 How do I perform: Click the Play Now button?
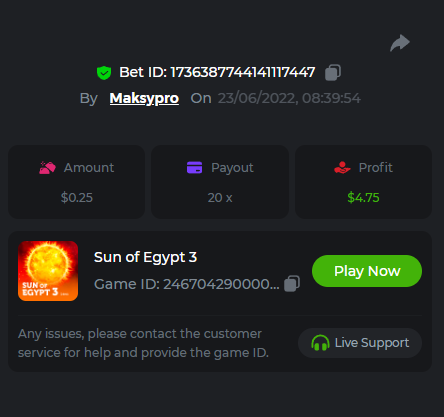pos(367,271)
